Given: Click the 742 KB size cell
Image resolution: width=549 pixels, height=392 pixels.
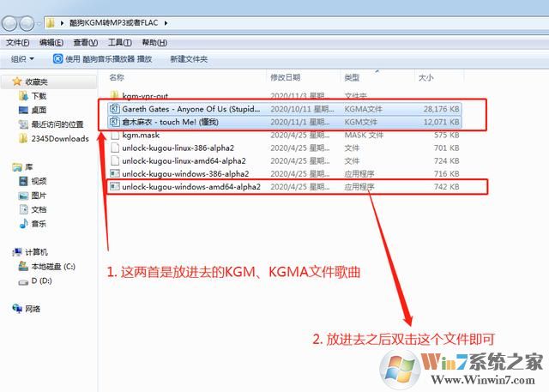Looking at the screenshot, I should tap(446, 186).
